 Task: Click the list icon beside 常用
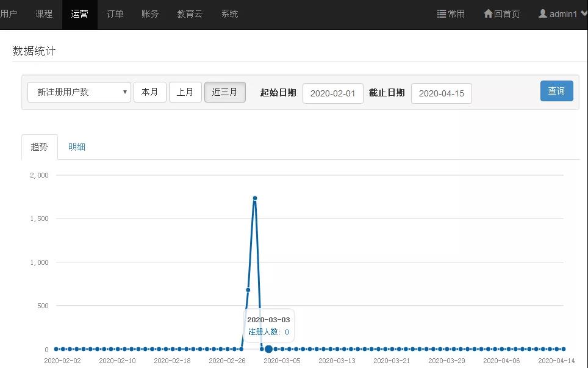442,14
